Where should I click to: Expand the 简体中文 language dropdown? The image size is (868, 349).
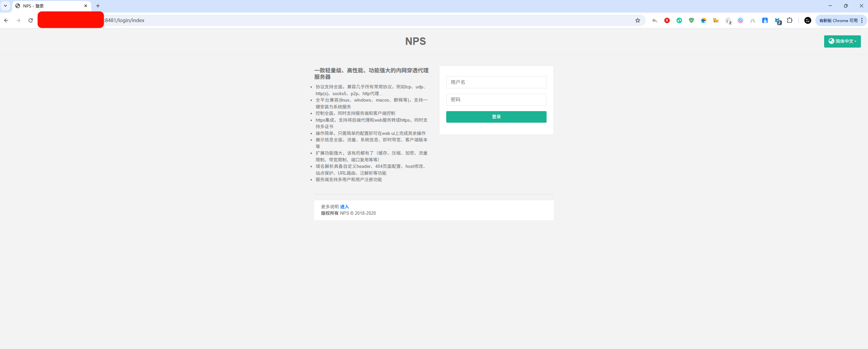(x=842, y=41)
